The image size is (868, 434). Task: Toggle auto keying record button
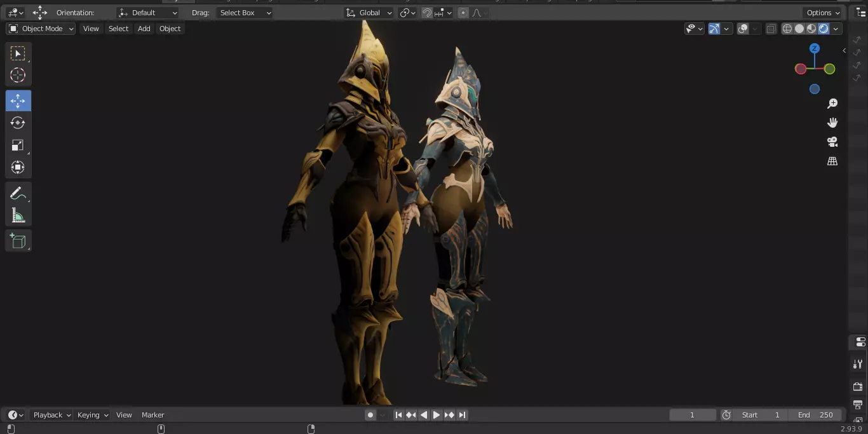[370, 415]
